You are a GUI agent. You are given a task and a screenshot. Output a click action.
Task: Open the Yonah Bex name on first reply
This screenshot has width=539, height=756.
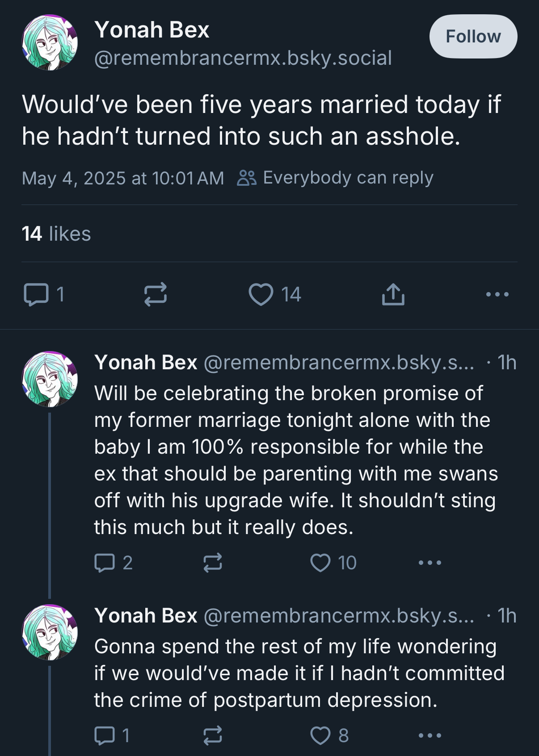pyautogui.click(x=146, y=362)
